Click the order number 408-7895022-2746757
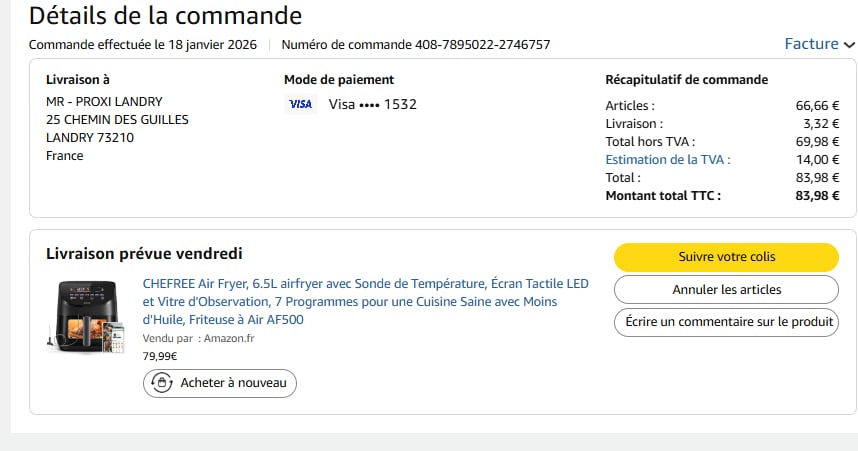Viewport: 858px width, 451px height. click(482, 45)
